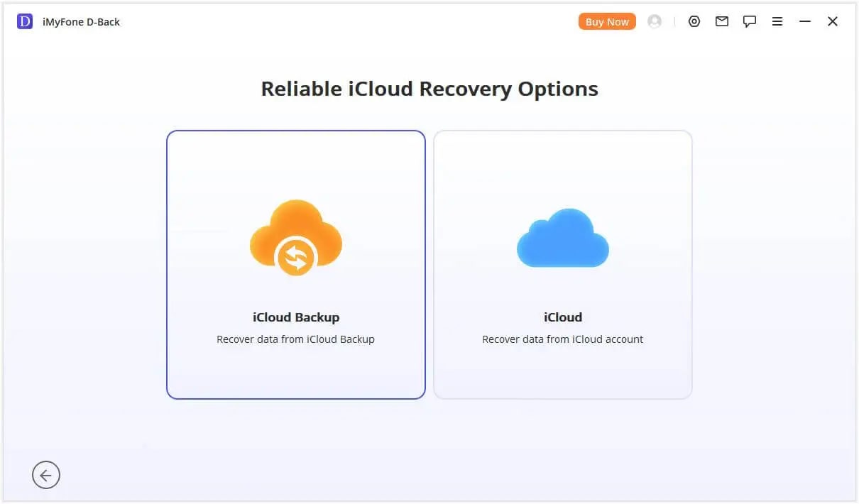The image size is (859, 504).
Task: Click "Recover data from iCloud account" text
Action: (x=562, y=339)
